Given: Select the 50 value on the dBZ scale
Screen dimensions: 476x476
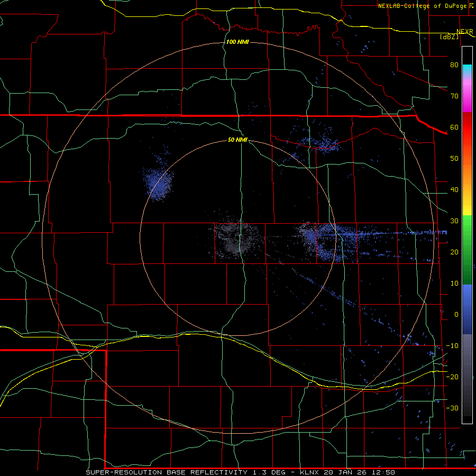Looking at the screenshot, I should pyautogui.click(x=454, y=159).
